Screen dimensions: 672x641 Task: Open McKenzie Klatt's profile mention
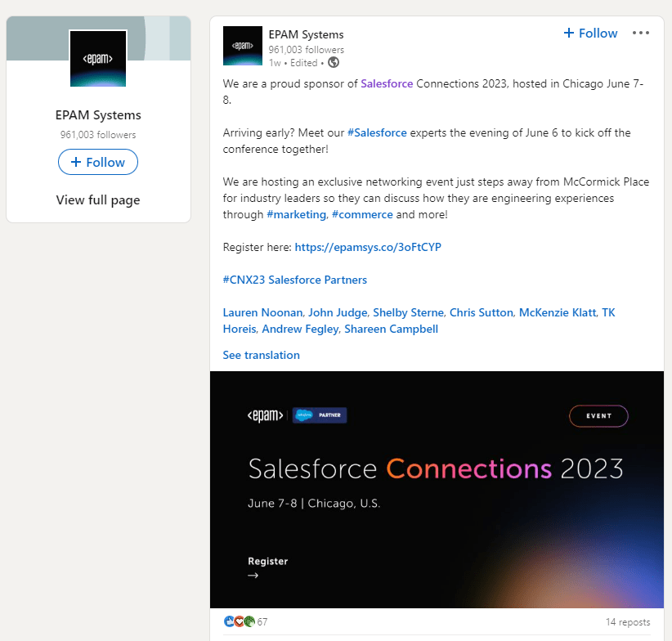coord(558,313)
